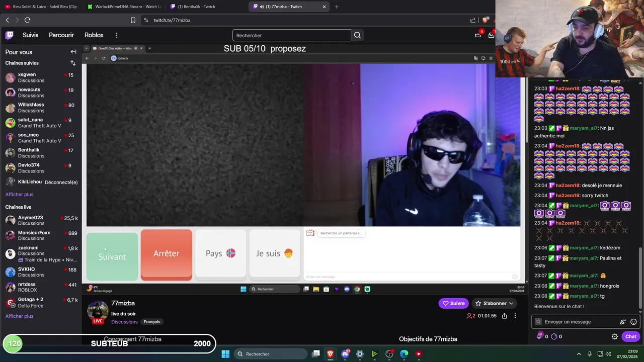Click the Twitch search magnifier button
This screenshot has width=644, height=362.
[357, 35]
